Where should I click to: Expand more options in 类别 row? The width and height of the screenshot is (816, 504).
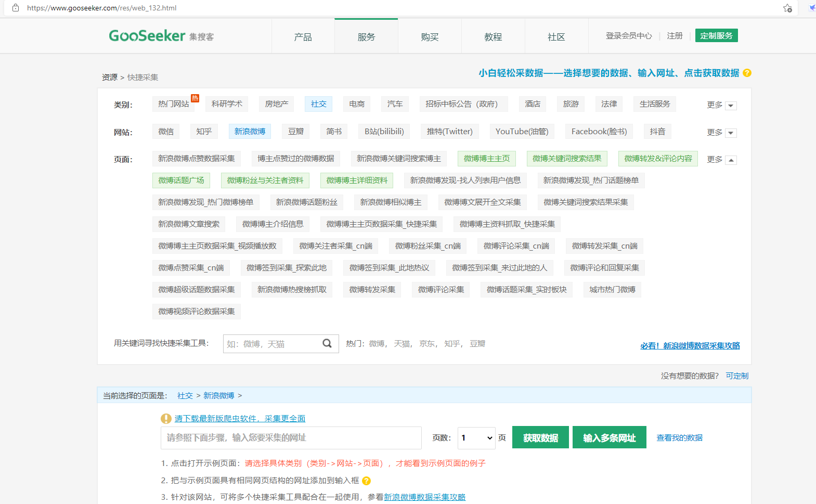click(731, 106)
